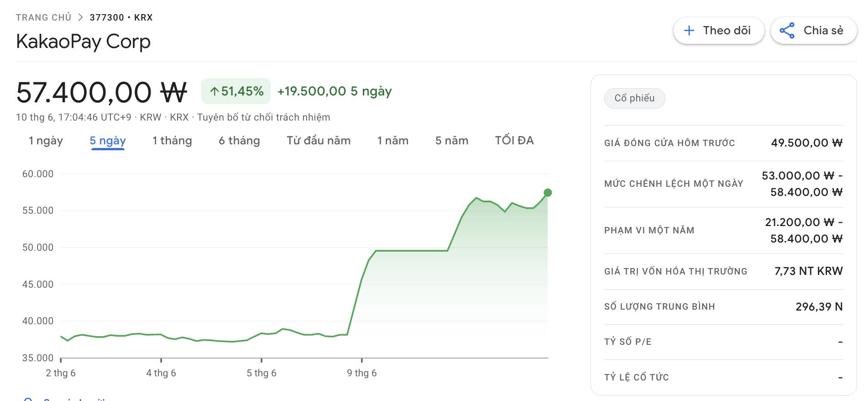The image size is (868, 401).
Task: Click the TỶ SỐ P/E label
Action: 627,342
